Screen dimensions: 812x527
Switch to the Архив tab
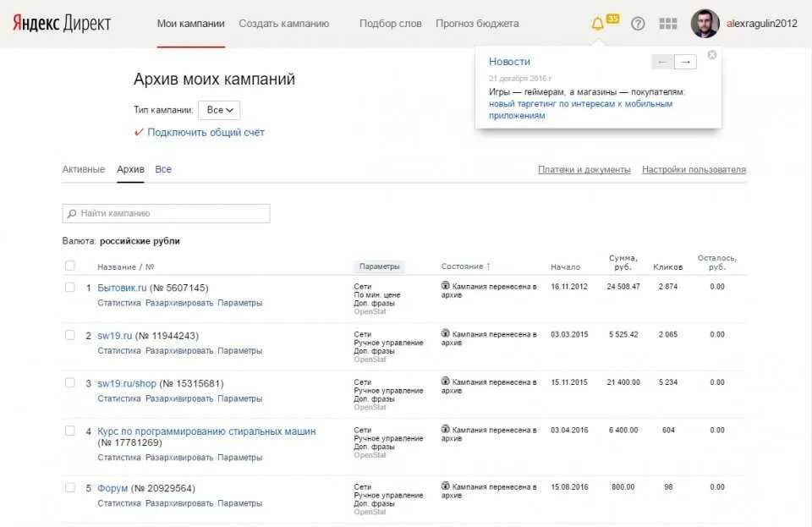(130, 169)
